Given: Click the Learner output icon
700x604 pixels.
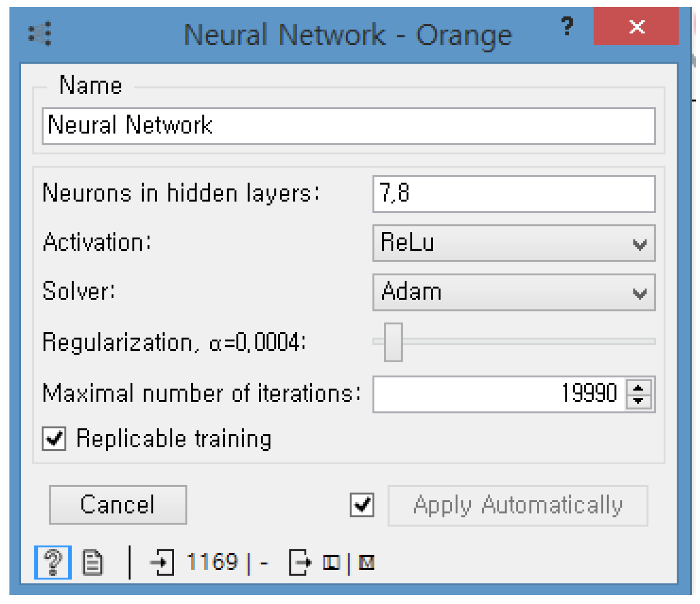Looking at the screenshot, I should pos(331,563).
